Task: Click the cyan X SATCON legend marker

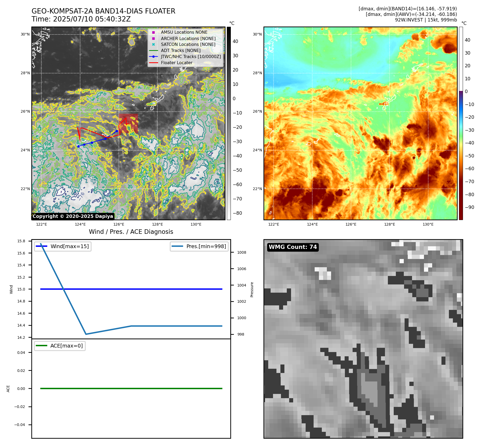Action: tap(153, 44)
